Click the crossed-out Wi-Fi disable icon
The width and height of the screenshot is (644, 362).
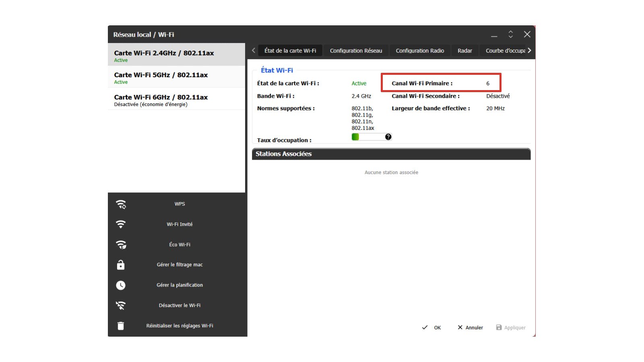point(121,305)
